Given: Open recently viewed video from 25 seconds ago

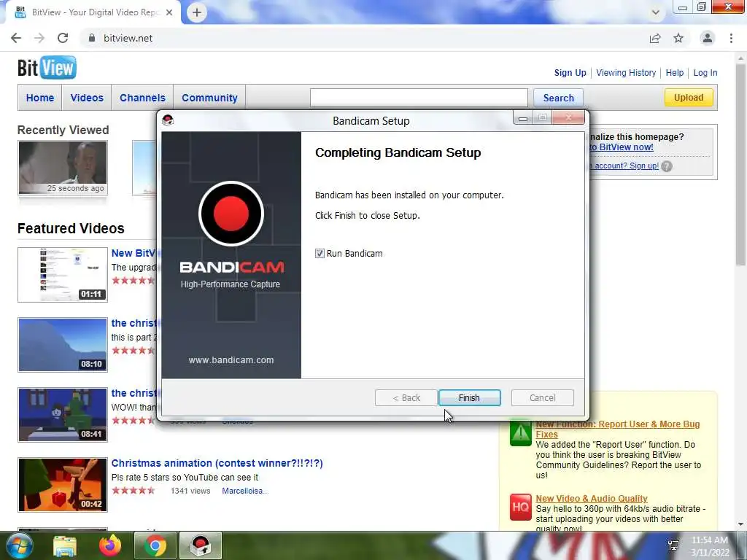Looking at the screenshot, I should 63,168.
